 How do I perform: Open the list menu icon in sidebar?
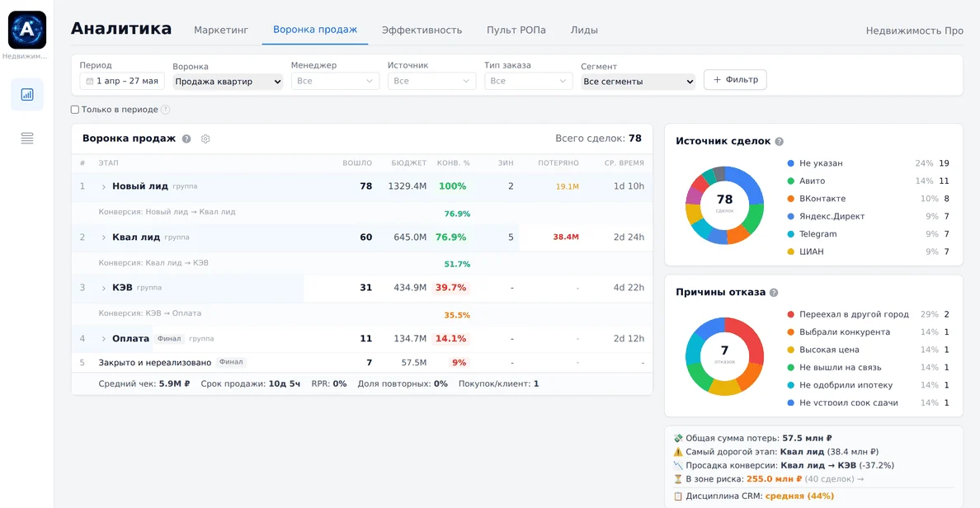pyautogui.click(x=27, y=138)
